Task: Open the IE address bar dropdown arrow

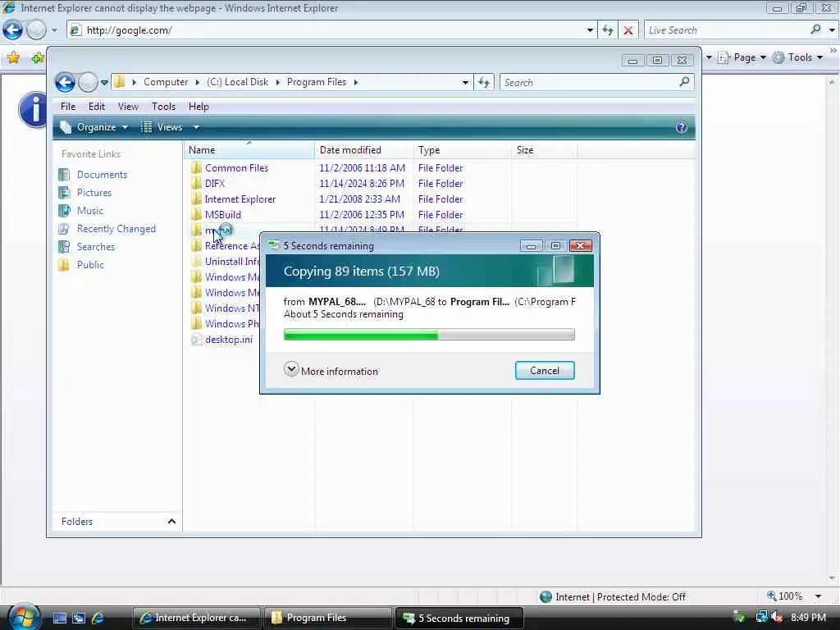Action: [x=590, y=30]
